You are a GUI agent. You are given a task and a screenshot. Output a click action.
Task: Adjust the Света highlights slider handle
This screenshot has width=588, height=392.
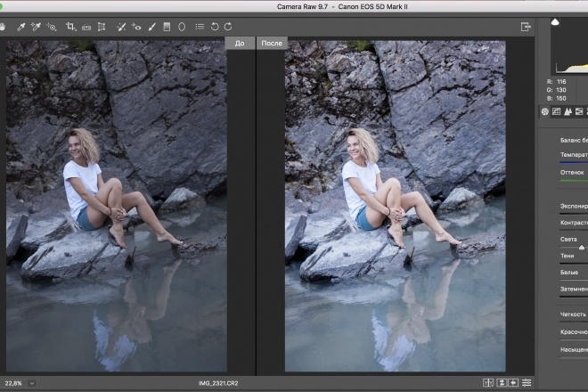[x=582, y=247]
